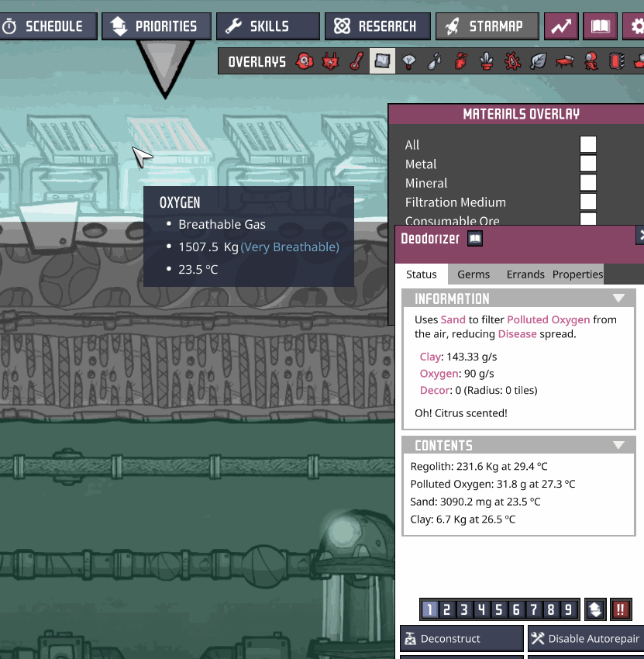Toggle the Temperature overlay thermometer icon

tap(356, 61)
